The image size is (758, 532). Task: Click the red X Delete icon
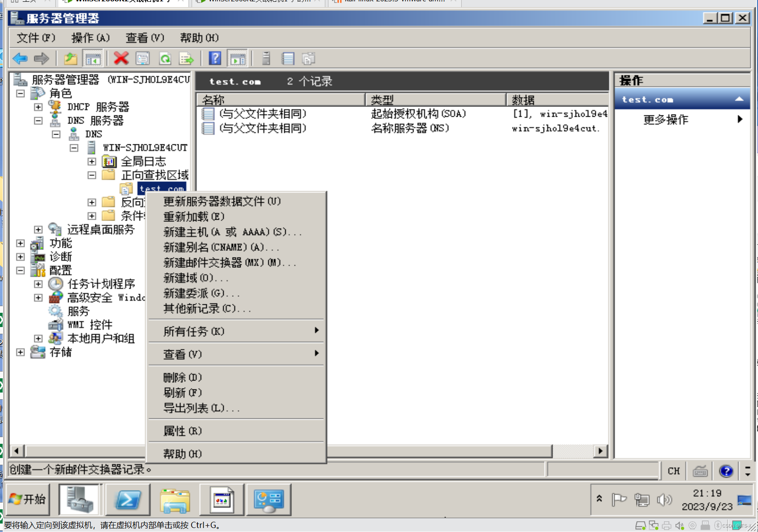tap(121, 58)
